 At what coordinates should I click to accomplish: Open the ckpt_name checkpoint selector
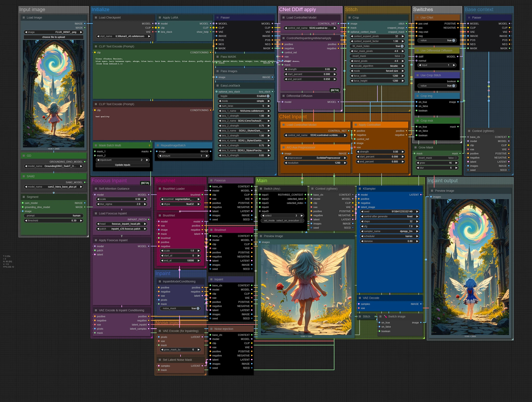124,36
